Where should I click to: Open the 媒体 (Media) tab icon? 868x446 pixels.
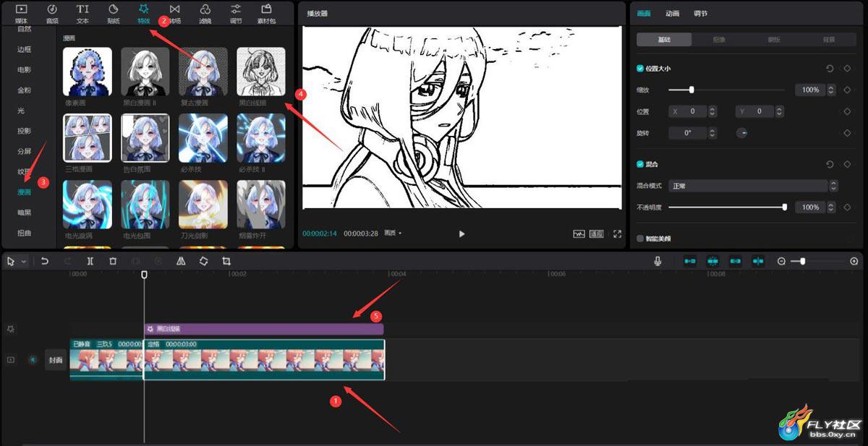[21, 9]
